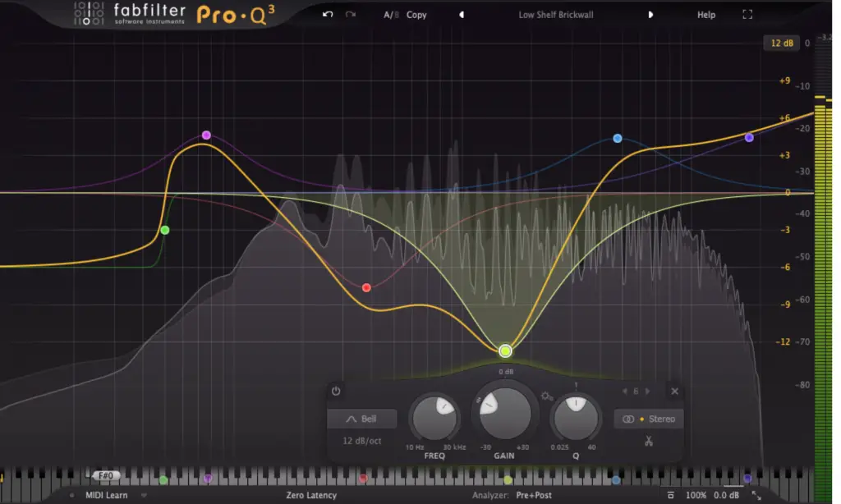
Task: Click the Q knob
Action: [576, 418]
